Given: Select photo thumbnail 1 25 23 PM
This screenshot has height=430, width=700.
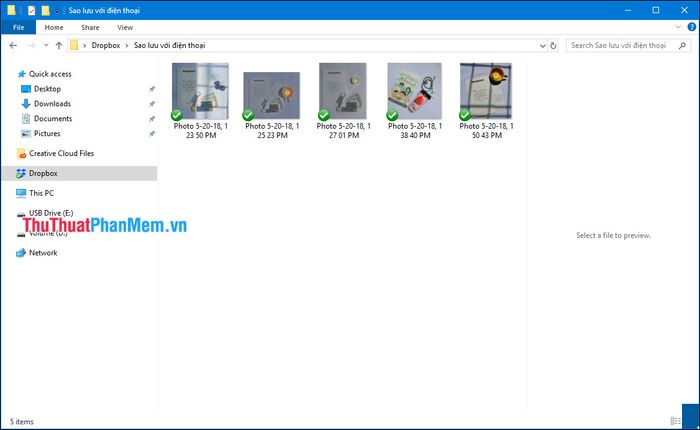Looking at the screenshot, I should click(x=271, y=96).
